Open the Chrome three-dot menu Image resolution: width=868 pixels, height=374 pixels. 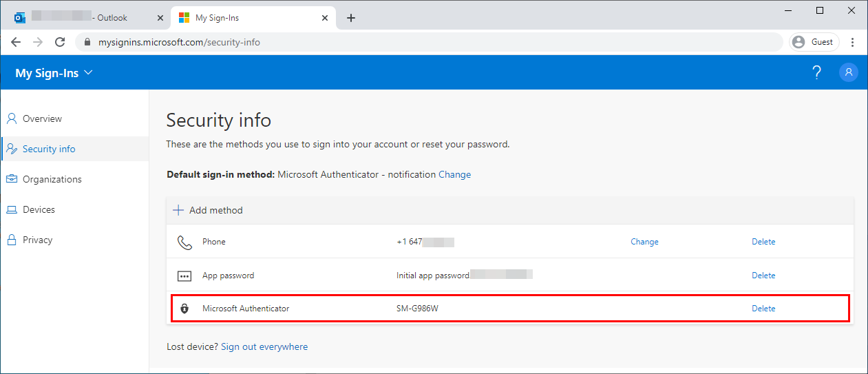pyautogui.click(x=853, y=42)
